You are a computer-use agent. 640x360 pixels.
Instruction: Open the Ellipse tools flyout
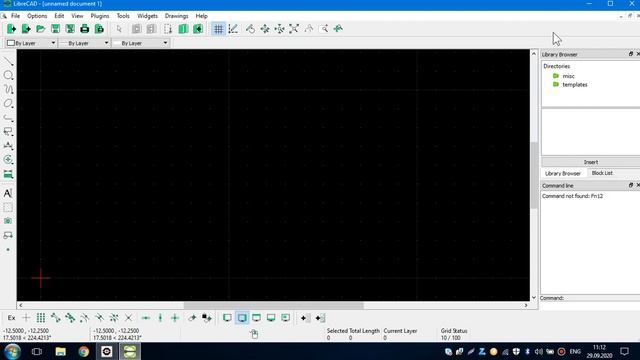pos(8,104)
